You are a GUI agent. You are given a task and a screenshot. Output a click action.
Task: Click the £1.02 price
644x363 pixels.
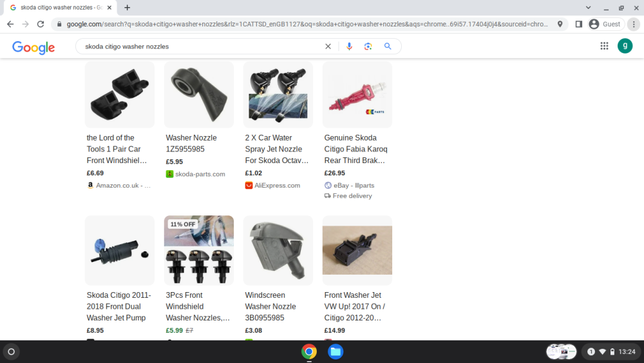pyautogui.click(x=253, y=173)
